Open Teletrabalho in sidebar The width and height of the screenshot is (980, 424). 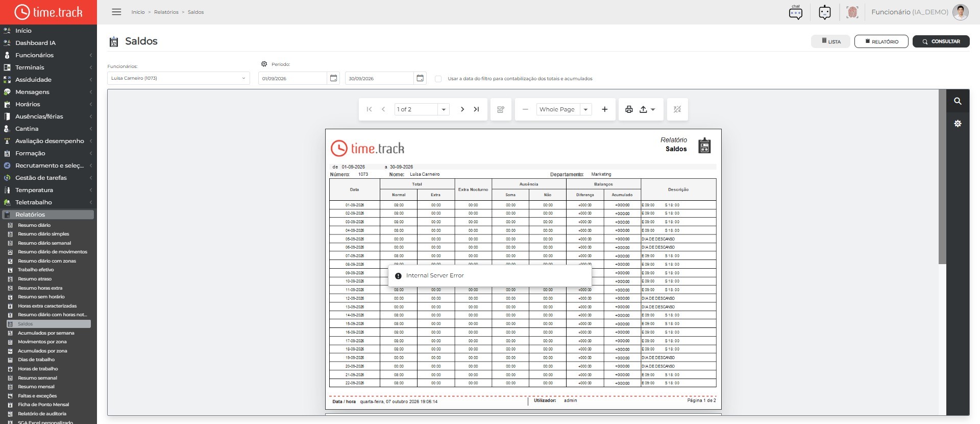click(x=48, y=202)
